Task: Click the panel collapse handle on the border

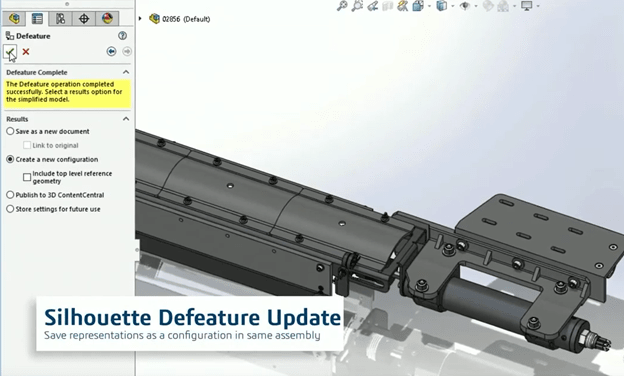Action: [137, 250]
